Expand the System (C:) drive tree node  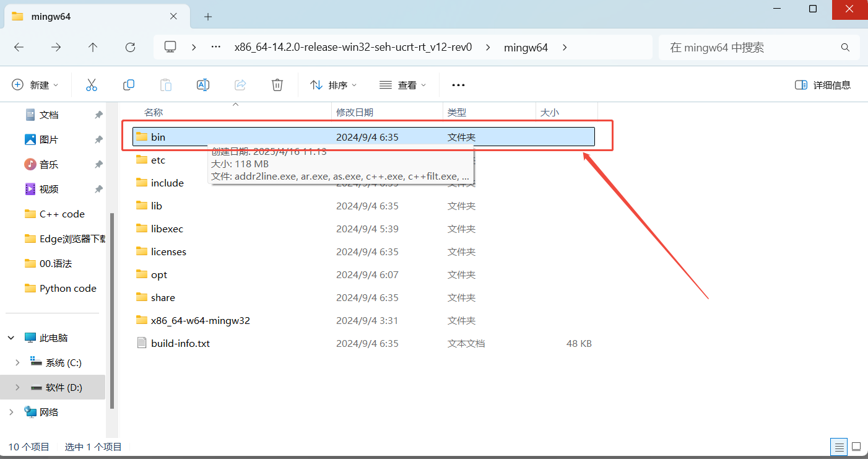[x=17, y=363]
